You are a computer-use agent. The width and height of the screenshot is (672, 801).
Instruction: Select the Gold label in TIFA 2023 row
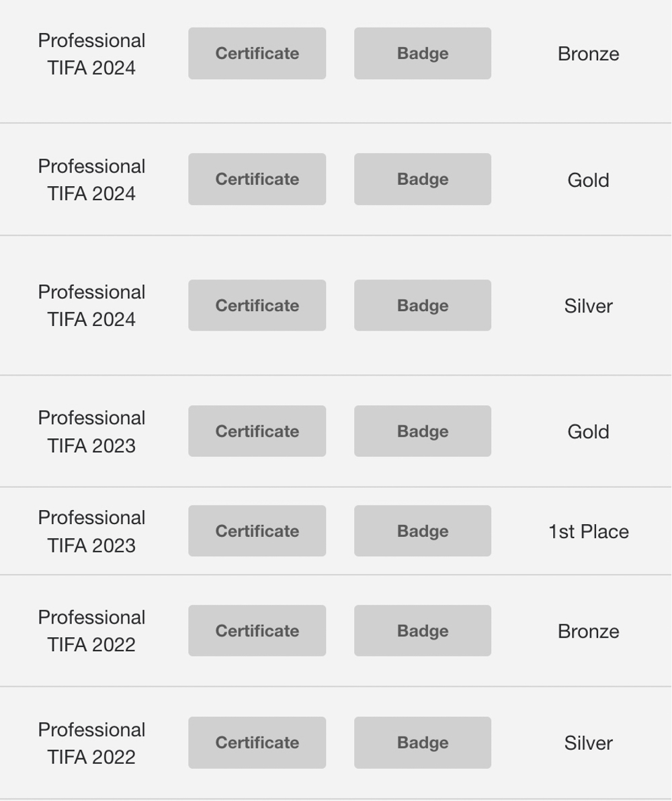pos(588,431)
